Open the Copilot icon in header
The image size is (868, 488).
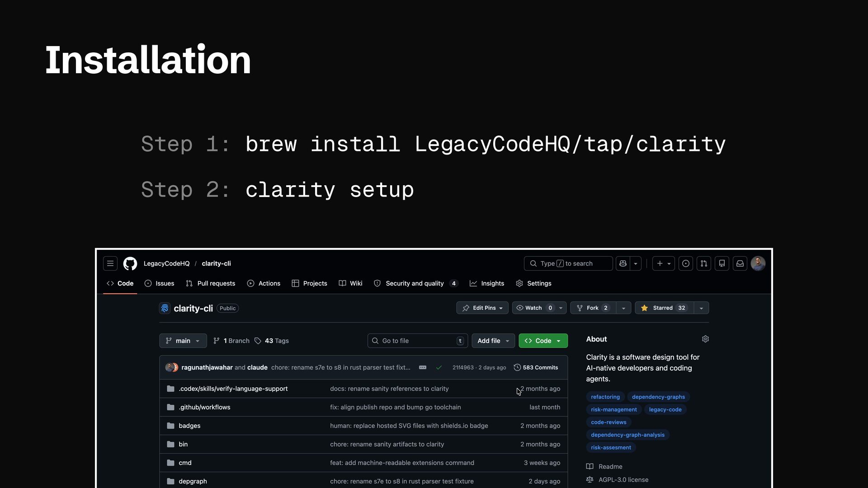click(x=623, y=263)
